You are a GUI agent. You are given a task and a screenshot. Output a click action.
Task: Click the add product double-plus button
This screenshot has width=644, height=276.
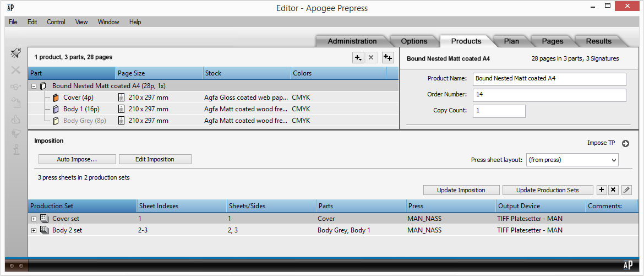388,58
